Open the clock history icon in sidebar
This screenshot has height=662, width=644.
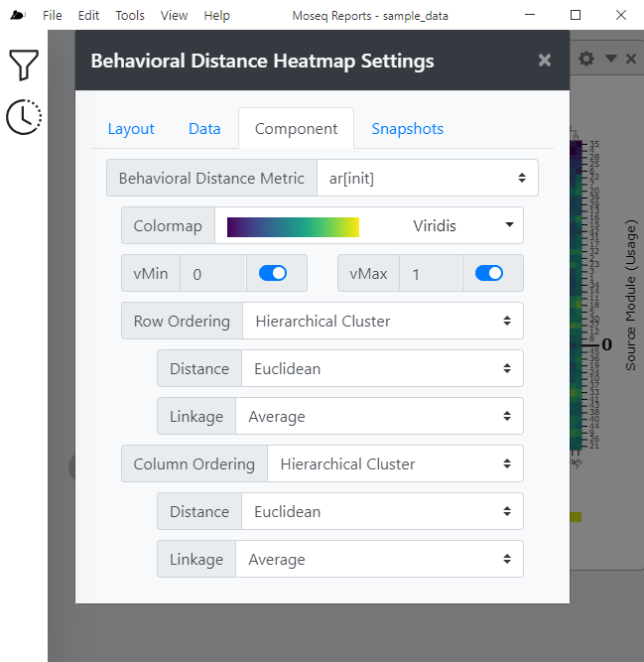point(24,117)
